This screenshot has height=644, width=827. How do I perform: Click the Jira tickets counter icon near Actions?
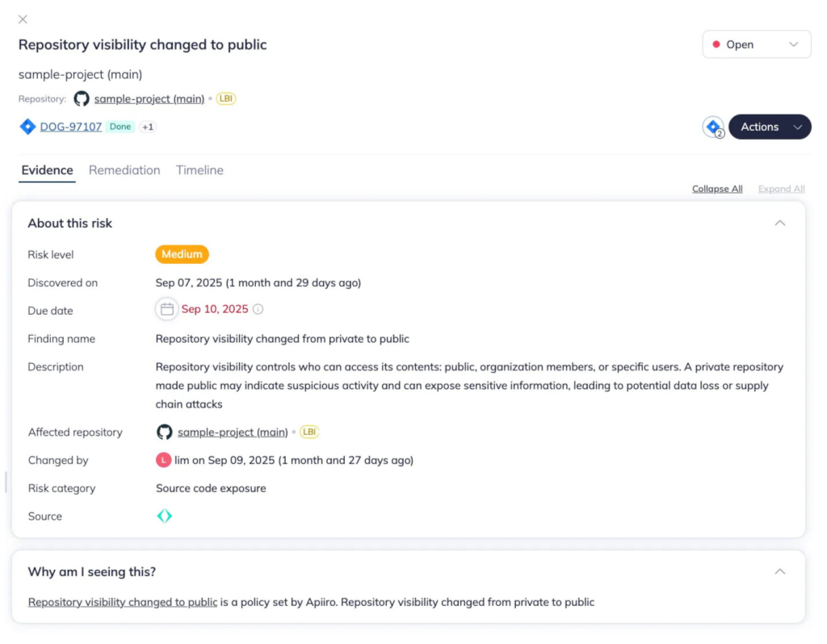click(713, 127)
